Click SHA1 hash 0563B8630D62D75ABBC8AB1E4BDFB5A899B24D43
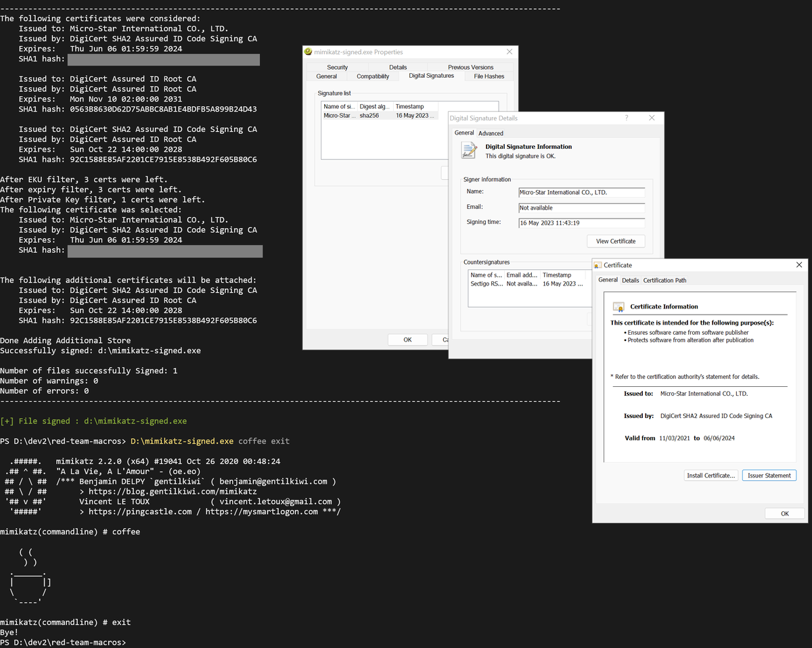Image resolution: width=812 pixels, height=648 pixels. coord(163,109)
